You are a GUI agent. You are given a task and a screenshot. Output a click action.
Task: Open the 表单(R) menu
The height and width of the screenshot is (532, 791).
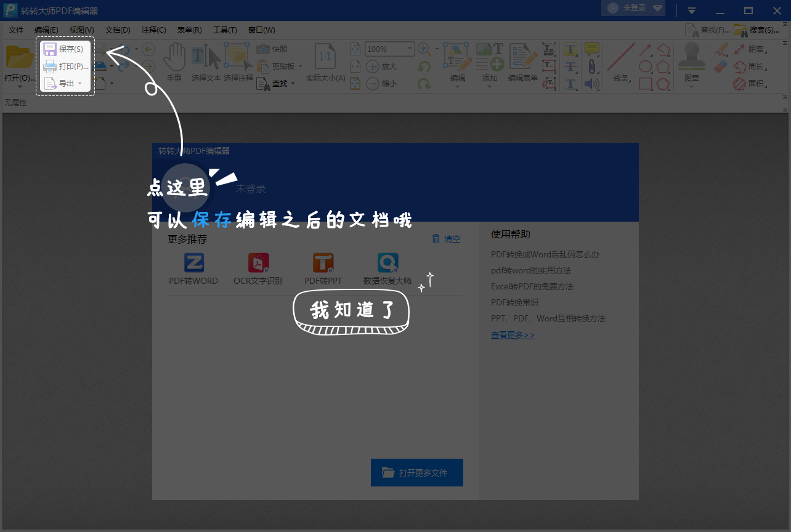[x=189, y=30]
